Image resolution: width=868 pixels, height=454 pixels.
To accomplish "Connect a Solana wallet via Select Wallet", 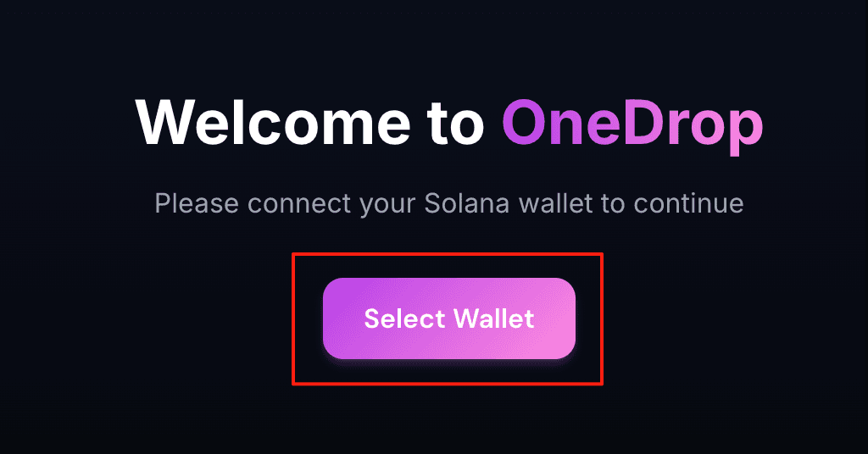I will [x=449, y=318].
